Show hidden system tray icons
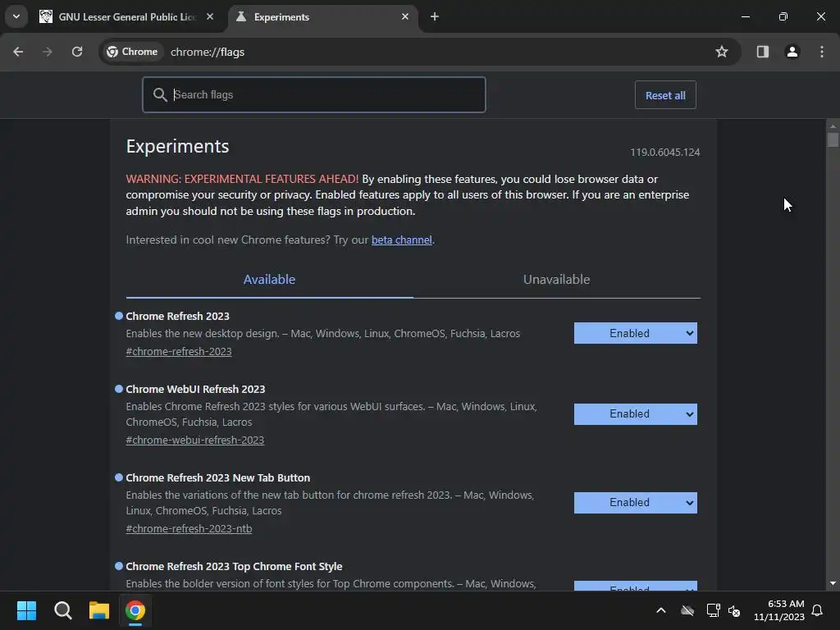 pos(661,610)
